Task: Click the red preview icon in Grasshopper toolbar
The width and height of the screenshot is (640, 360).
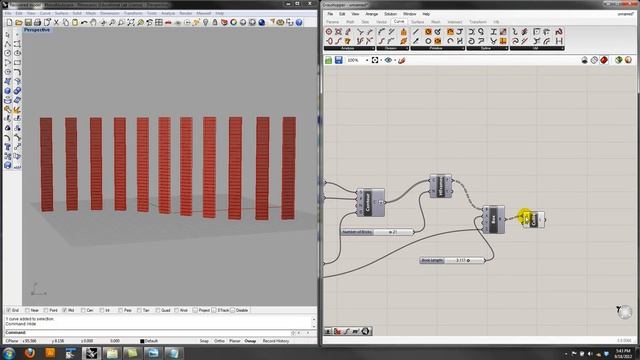Action: pyautogui.click(x=604, y=60)
